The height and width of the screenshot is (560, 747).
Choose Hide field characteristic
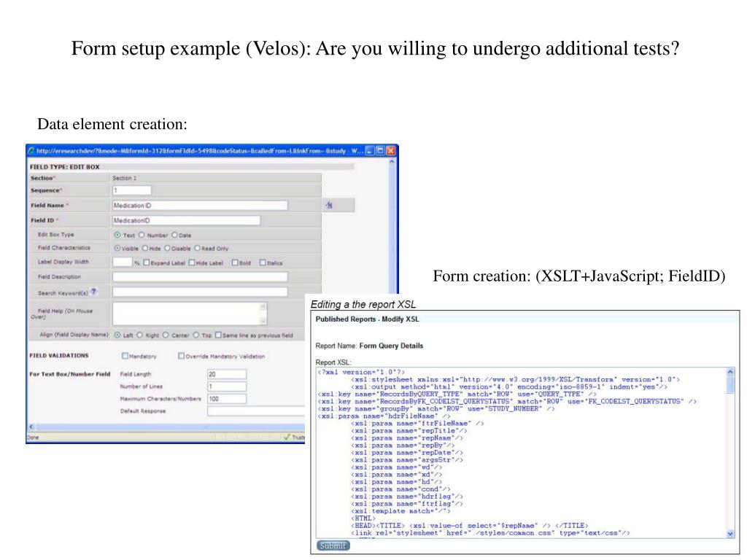145,248
